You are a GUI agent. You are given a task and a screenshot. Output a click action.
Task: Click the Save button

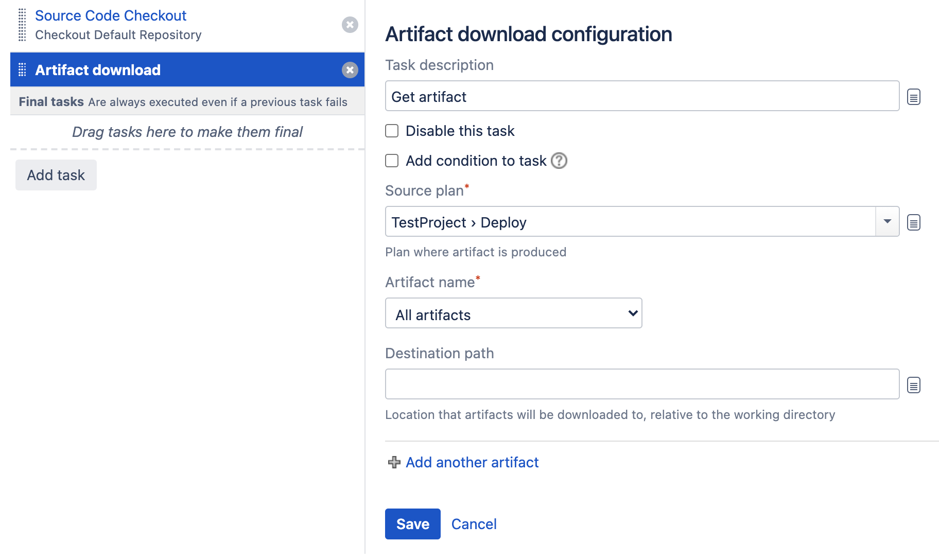tap(412, 524)
